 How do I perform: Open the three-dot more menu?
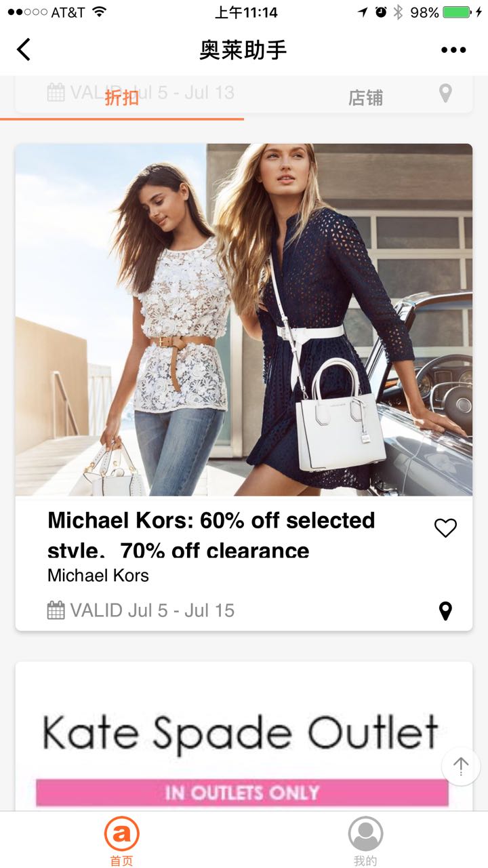pos(453,50)
